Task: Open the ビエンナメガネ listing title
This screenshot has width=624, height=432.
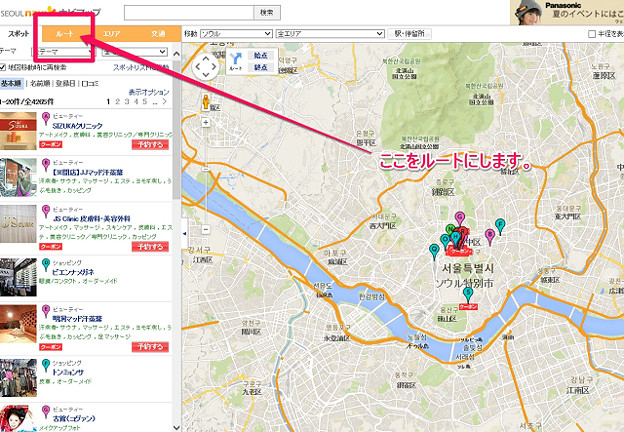Action: coord(73,272)
